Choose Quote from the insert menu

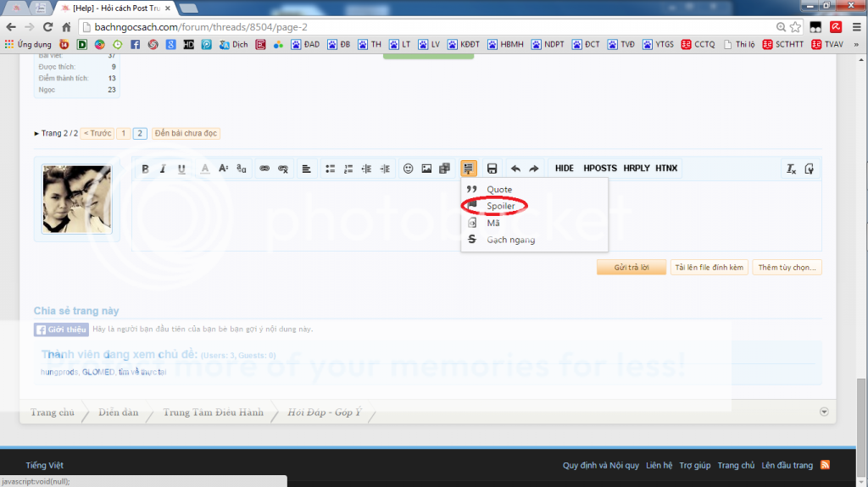coord(498,189)
